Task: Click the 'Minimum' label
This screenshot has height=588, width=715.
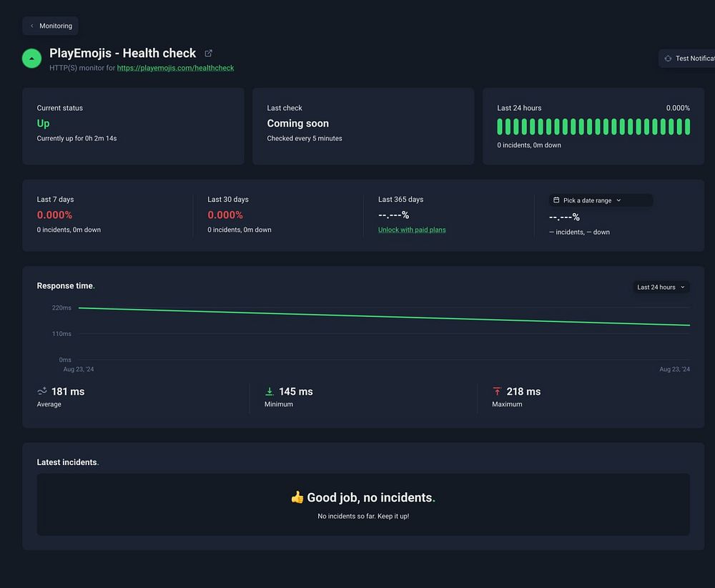Action: coord(279,404)
